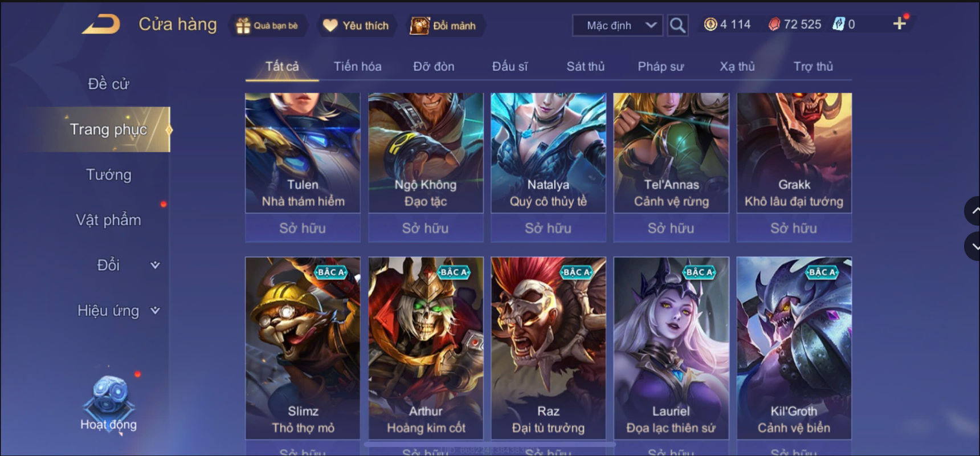Click the red gem balance icon
Screen dimensions: 980x456
click(x=774, y=24)
